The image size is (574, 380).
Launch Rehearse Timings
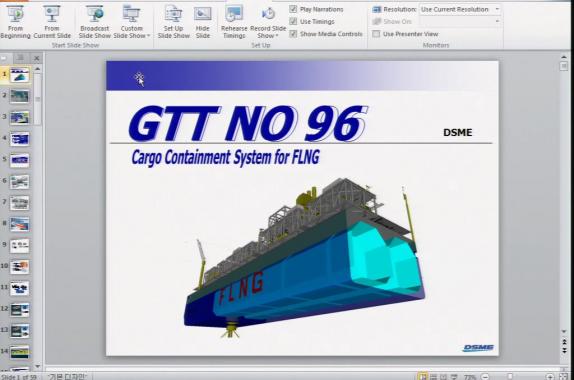[x=234, y=22]
